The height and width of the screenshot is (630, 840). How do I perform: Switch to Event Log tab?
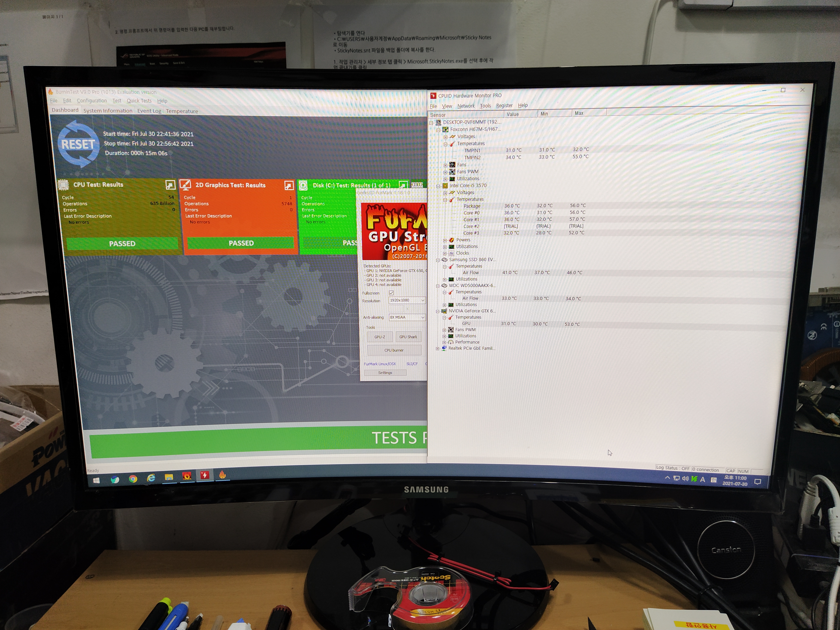click(149, 111)
